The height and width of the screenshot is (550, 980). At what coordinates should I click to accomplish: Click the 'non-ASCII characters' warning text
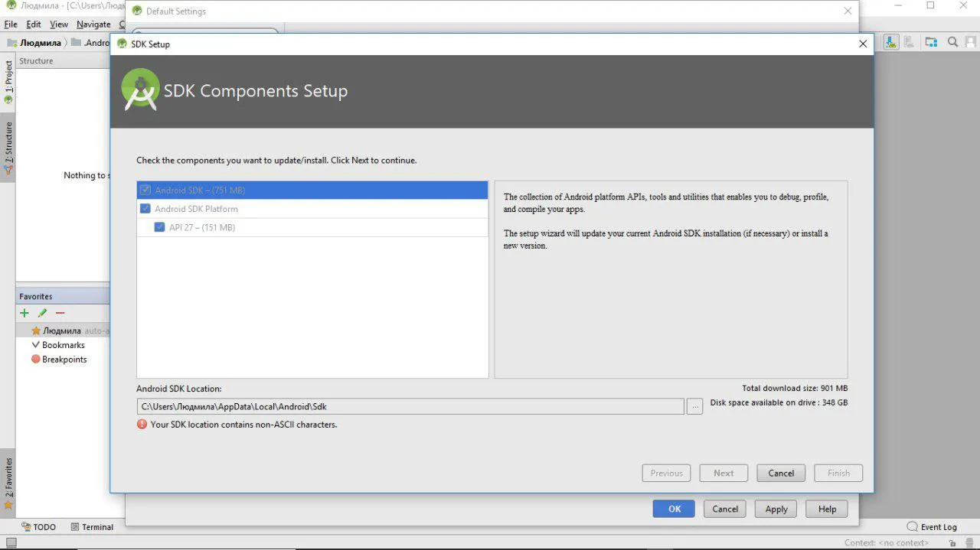click(x=243, y=424)
